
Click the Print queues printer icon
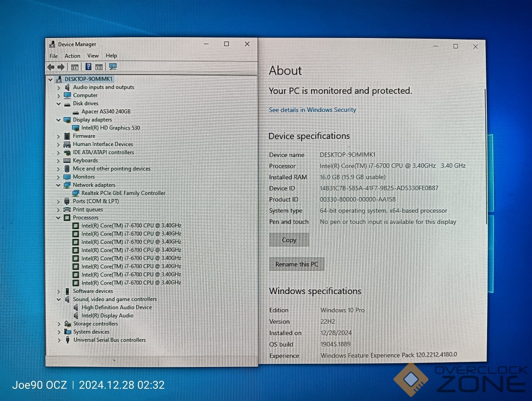[67, 210]
